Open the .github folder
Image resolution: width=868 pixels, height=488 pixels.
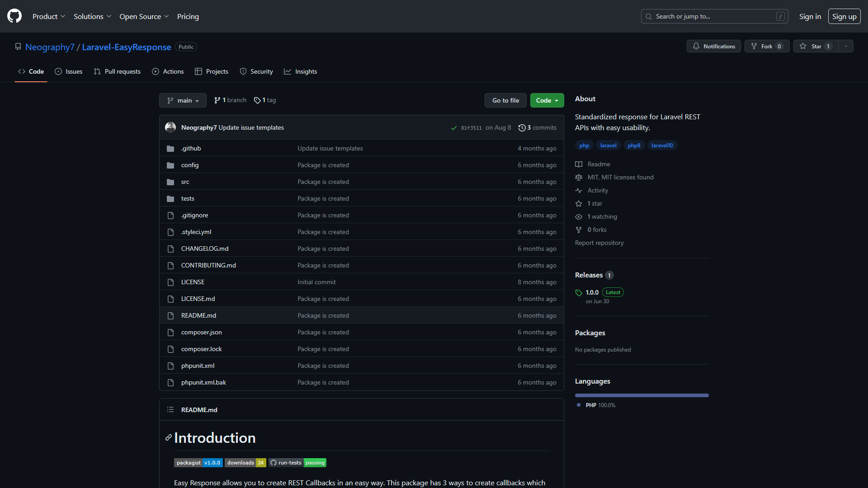click(191, 148)
